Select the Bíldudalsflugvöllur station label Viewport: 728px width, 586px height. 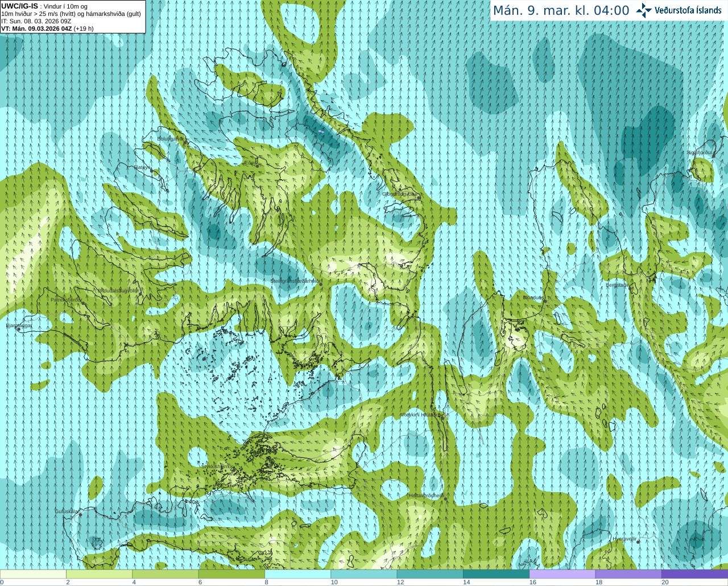[x=118, y=290]
